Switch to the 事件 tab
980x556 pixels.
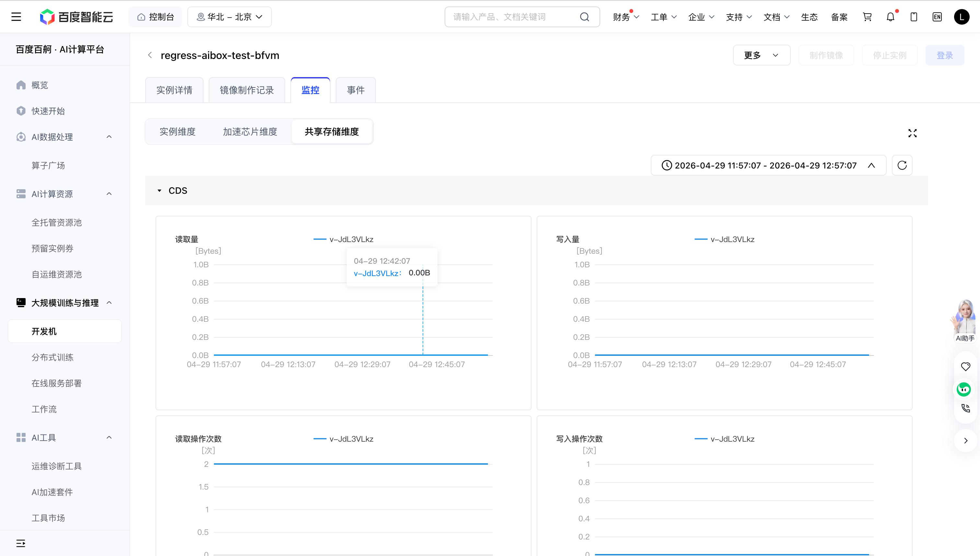pyautogui.click(x=356, y=90)
